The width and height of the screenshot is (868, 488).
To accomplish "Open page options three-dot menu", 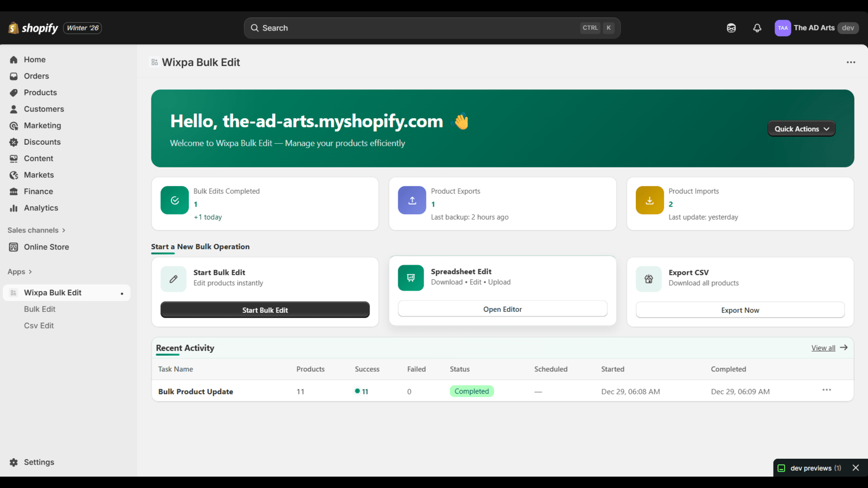I will coord(851,62).
